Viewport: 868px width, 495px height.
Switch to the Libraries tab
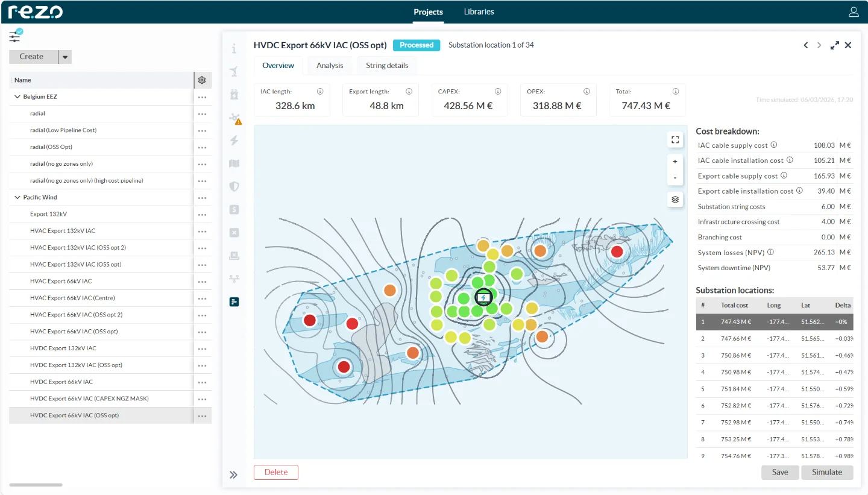[479, 11]
